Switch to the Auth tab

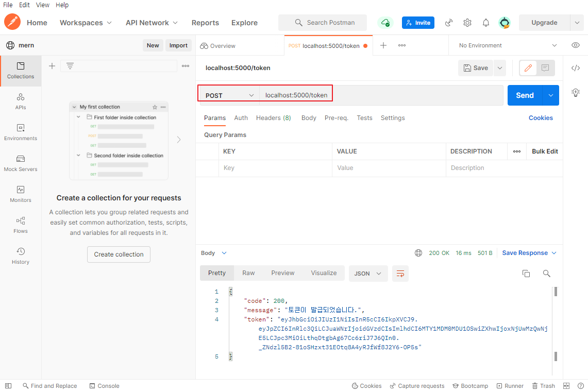[241, 117]
